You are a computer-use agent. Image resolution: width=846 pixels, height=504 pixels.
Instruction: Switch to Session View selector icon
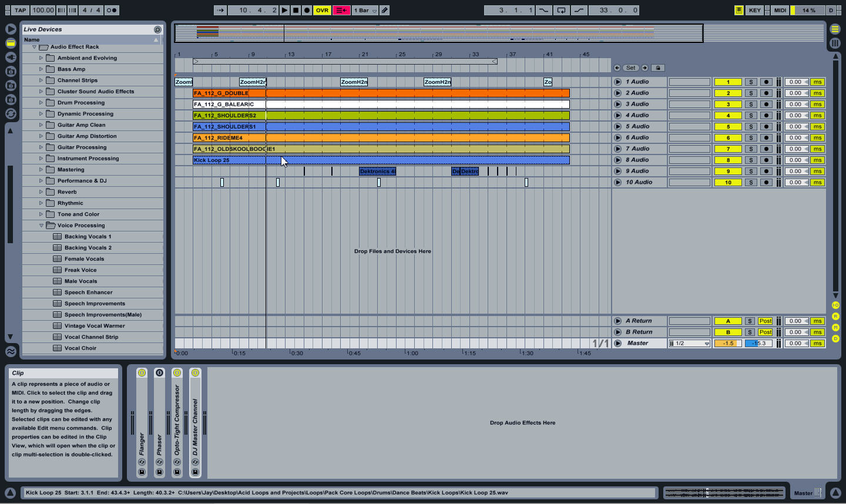pyautogui.click(x=835, y=43)
